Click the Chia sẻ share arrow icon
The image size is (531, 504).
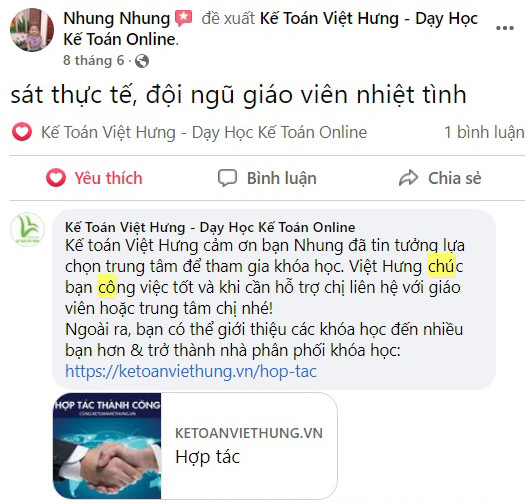(x=409, y=178)
